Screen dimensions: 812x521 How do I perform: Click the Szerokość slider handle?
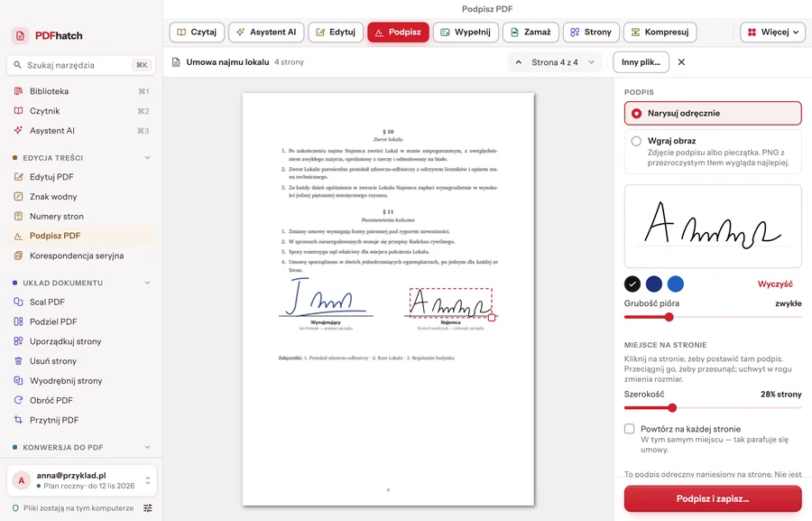672,408
